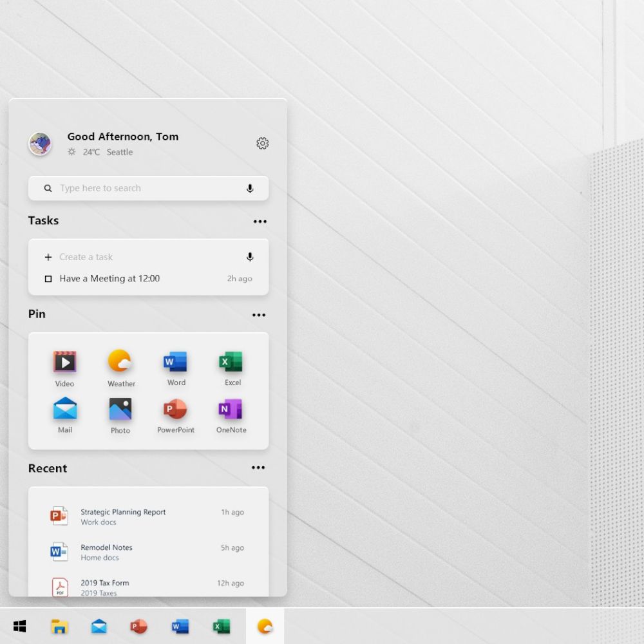Open Strategic Planning Report recent file

click(x=148, y=516)
